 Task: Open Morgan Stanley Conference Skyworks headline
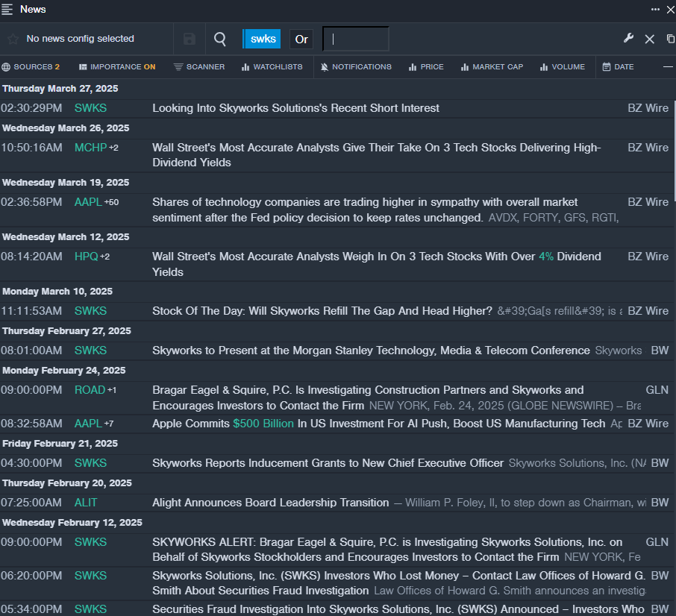point(371,351)
